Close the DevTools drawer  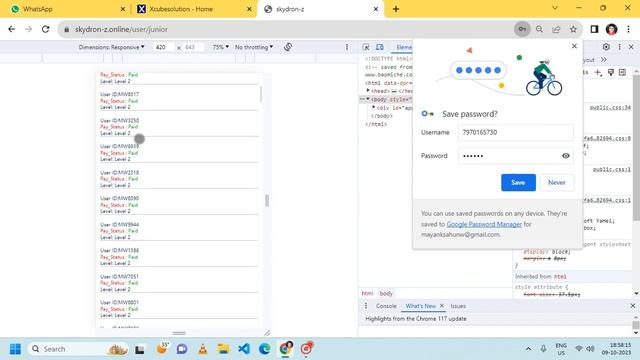pyautogui.click(x=633, y=306)
